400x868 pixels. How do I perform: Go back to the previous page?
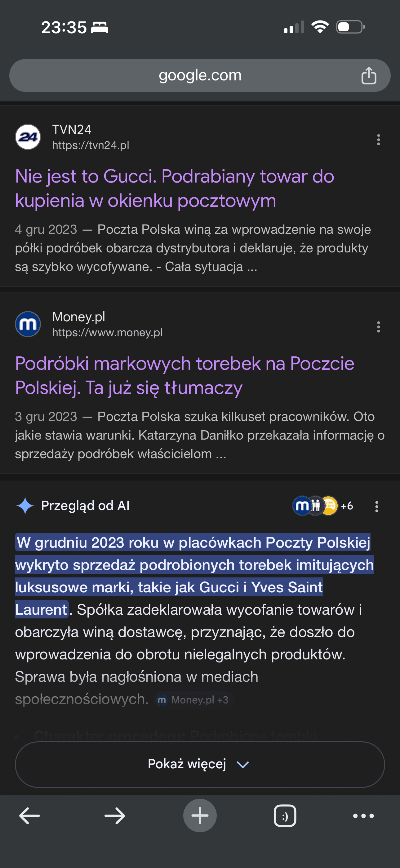[x=30, y=816]
